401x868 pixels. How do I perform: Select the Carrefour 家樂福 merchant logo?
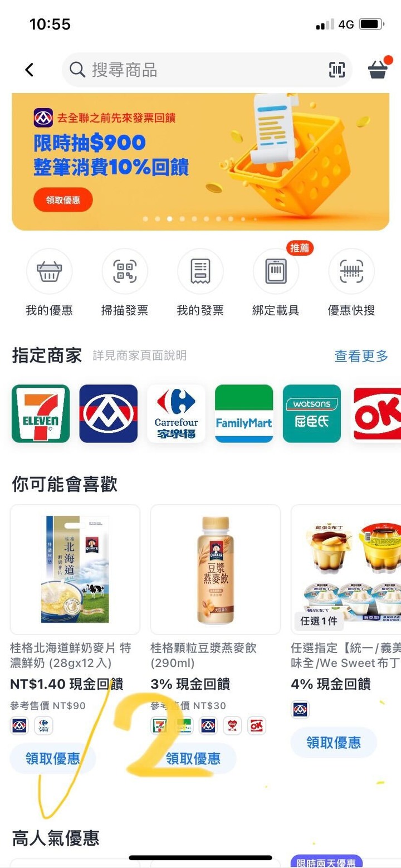pos(176,413)
